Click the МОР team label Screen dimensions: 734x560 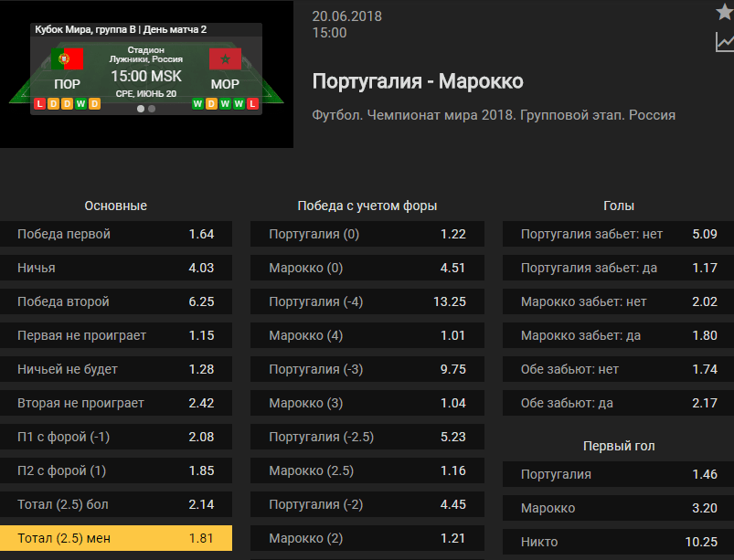coord(225,84)
